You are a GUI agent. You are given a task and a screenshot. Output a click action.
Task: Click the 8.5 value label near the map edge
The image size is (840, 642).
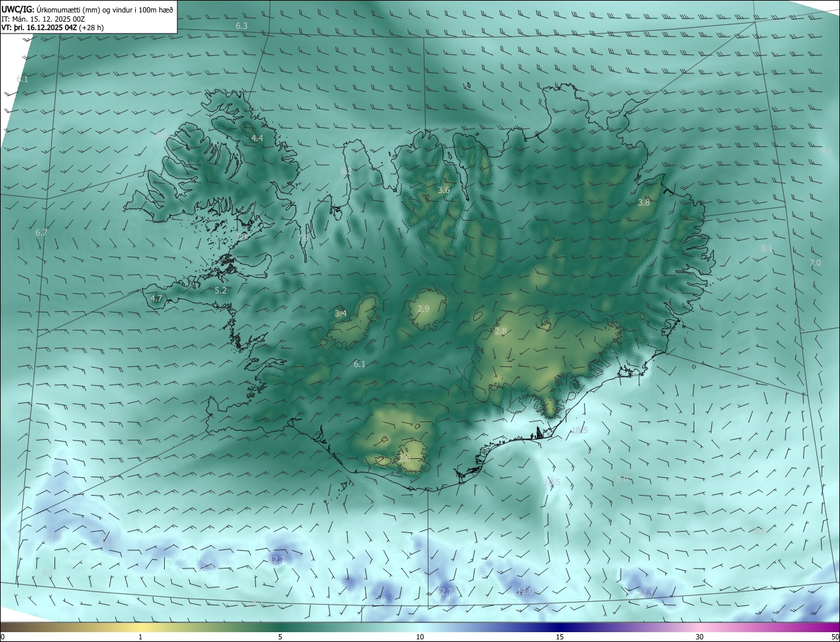point(827,152)
